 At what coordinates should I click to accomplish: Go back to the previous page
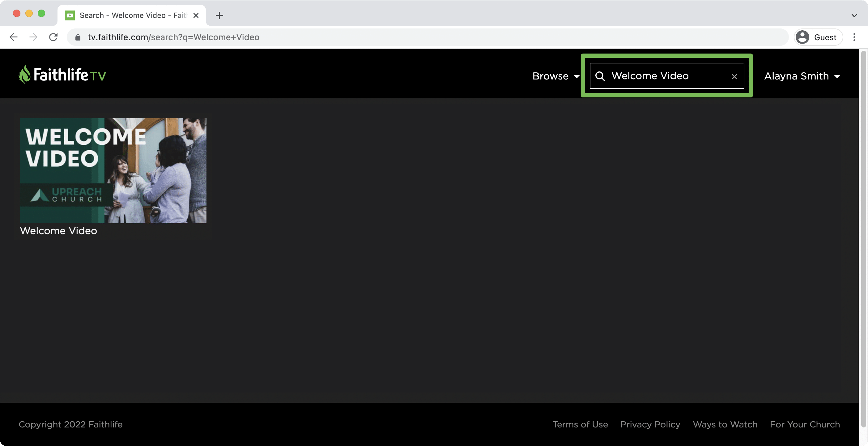14,37
